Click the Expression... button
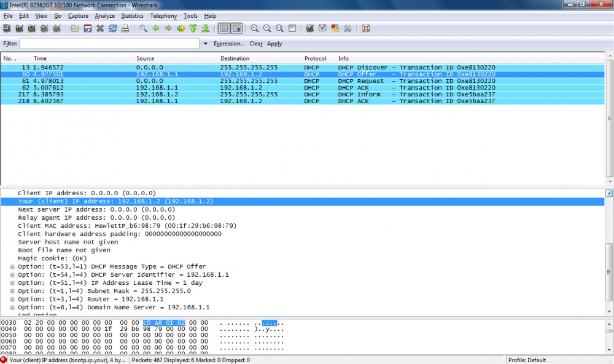 [x=228, y=43]
